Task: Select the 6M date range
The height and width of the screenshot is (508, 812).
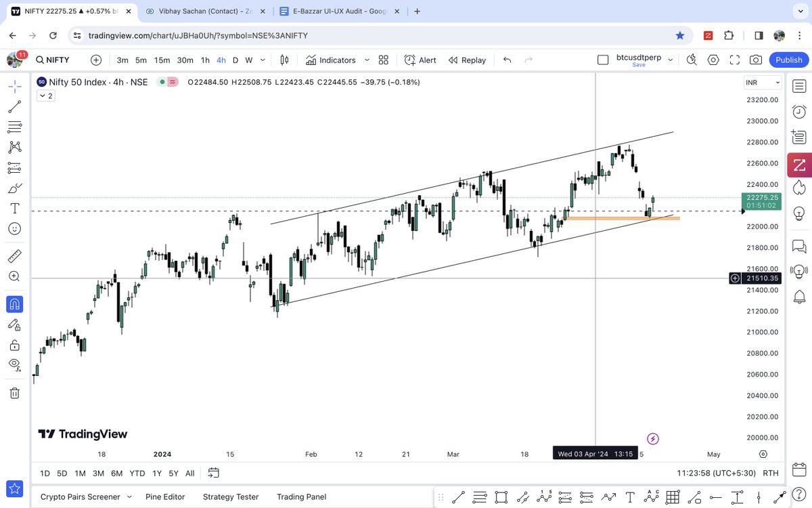Action: tap(116, 473)
